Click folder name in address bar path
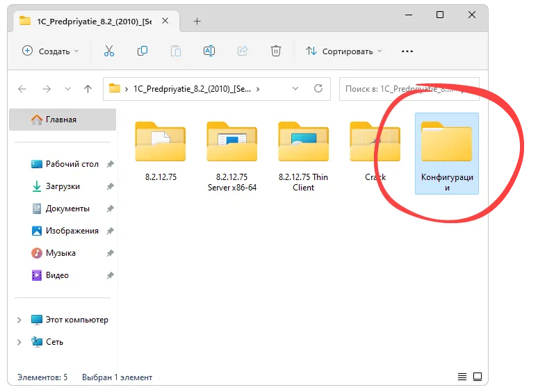This screenshot has width=538, height=392. coord(192,89)
